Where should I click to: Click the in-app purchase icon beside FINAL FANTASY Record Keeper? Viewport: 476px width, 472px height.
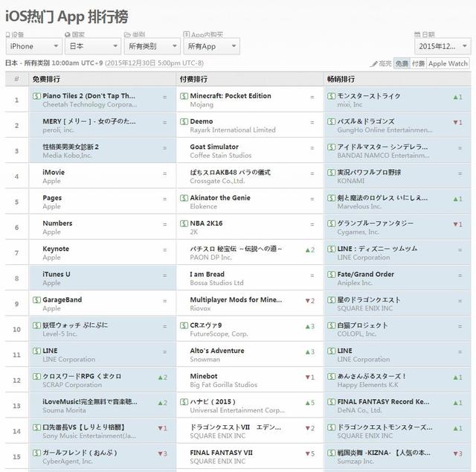pyautogui.click(x=331, y=402)
